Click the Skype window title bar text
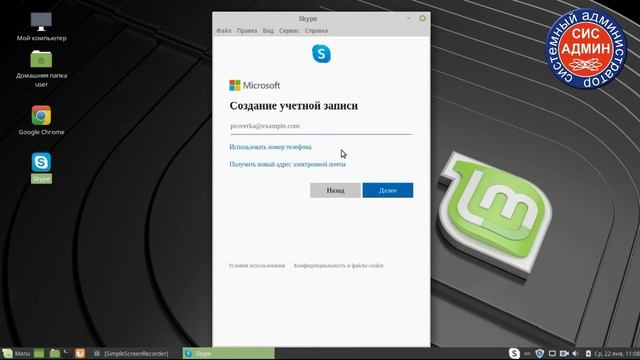Viewport: 640px width, 360px height. pyautogui.click(x=308, y=19)
